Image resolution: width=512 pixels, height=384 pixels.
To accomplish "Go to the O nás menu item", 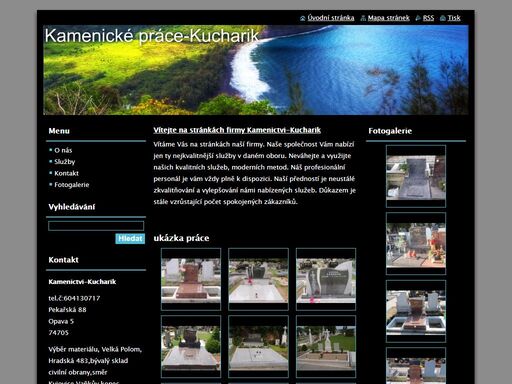I will [63, 150].
